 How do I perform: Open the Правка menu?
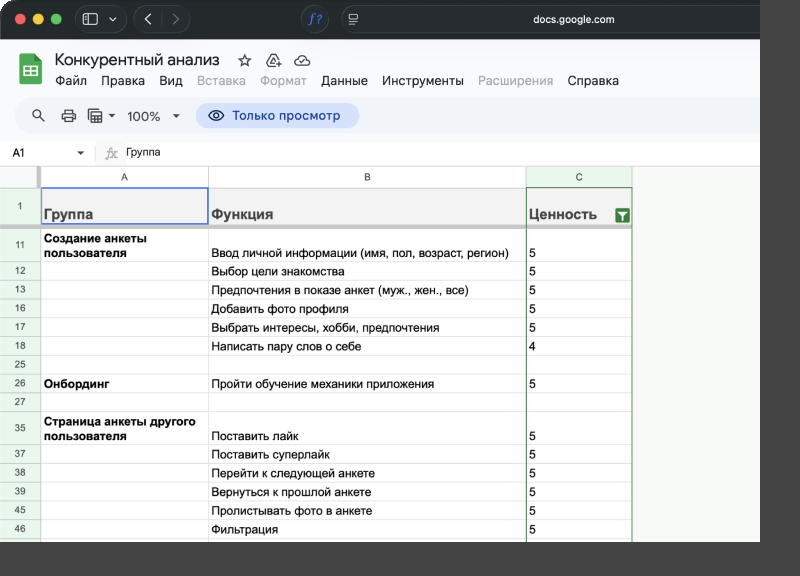[x=123, y=81]
